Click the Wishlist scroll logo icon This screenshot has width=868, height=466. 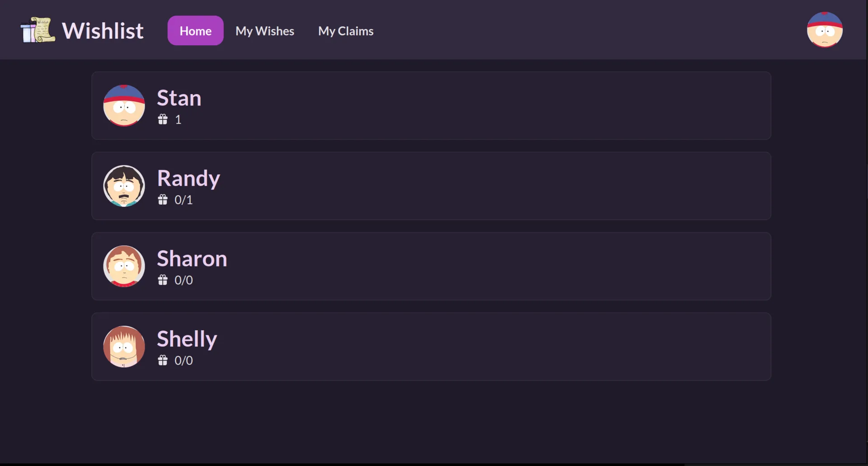point(38,30)
